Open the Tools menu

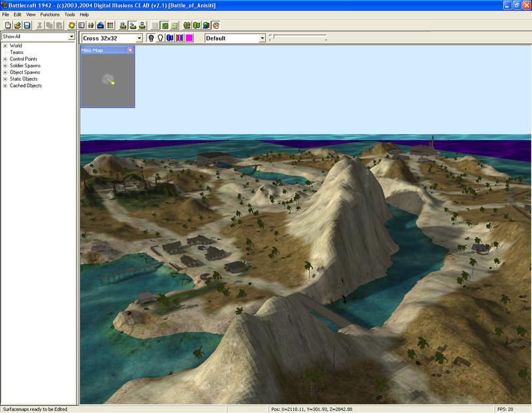click(70, 15)
